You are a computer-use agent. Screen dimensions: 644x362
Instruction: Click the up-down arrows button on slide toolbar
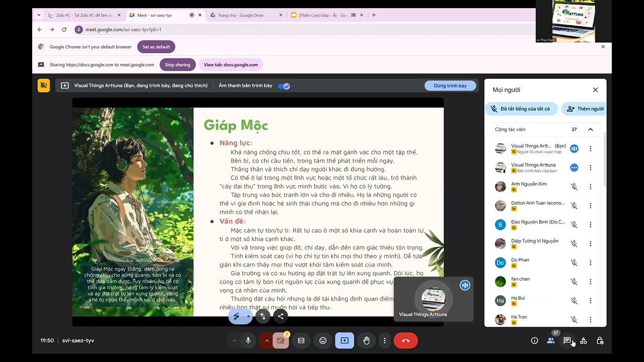[263, 316]
